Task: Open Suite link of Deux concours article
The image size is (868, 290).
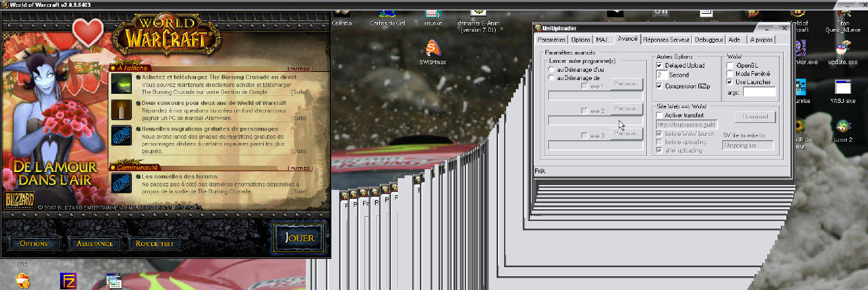Action: click(x=299, y=117)
